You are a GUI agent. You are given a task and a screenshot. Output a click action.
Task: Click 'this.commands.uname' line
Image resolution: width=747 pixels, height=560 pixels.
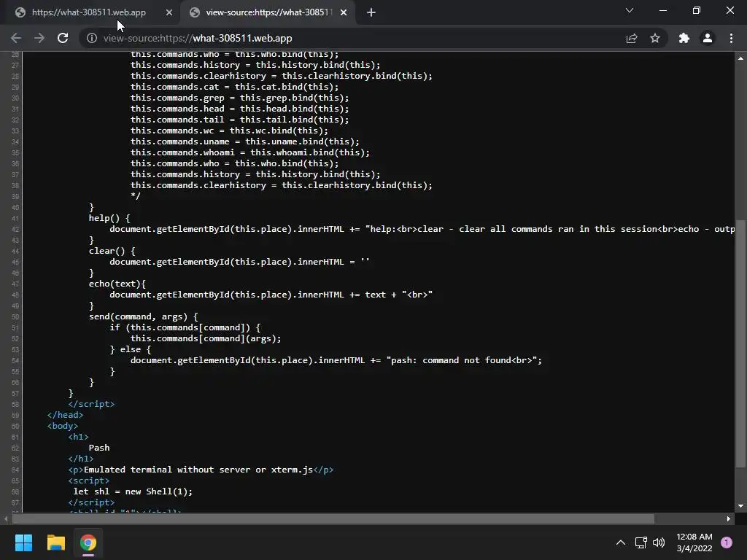[245, 141]
